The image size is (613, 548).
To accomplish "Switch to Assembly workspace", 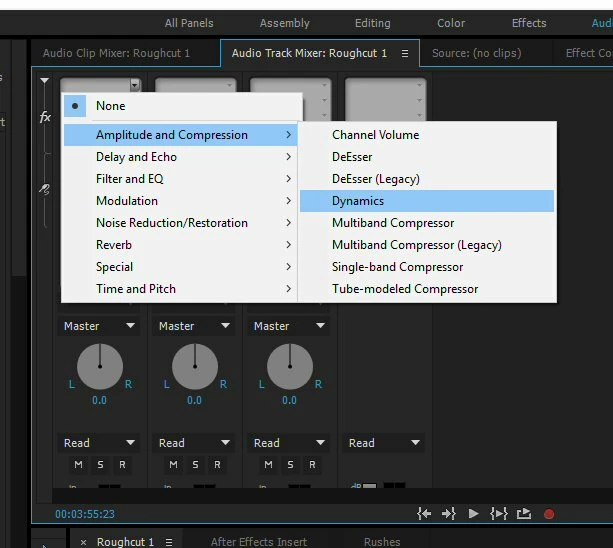I will pyautogui.click(x=285, y=23).
